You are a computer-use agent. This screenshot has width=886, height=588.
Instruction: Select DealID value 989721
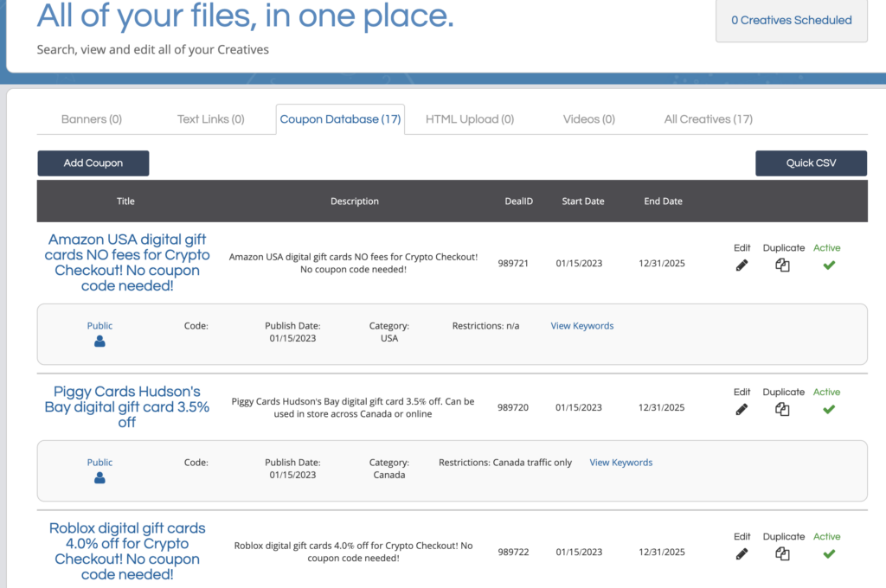tap(513, 263)
